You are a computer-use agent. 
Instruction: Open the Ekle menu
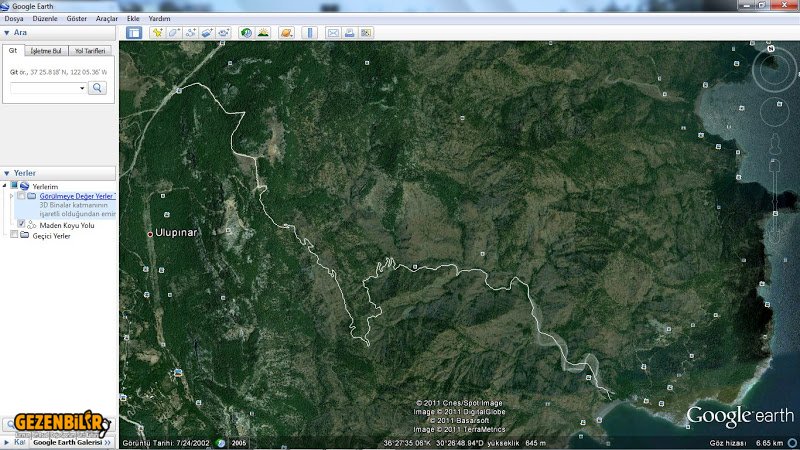[133, 18]
